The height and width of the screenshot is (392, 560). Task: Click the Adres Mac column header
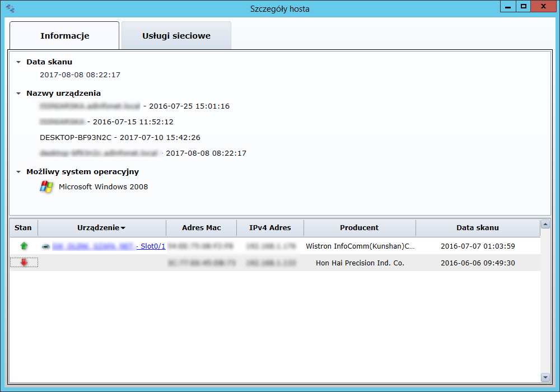coord(201,228)
